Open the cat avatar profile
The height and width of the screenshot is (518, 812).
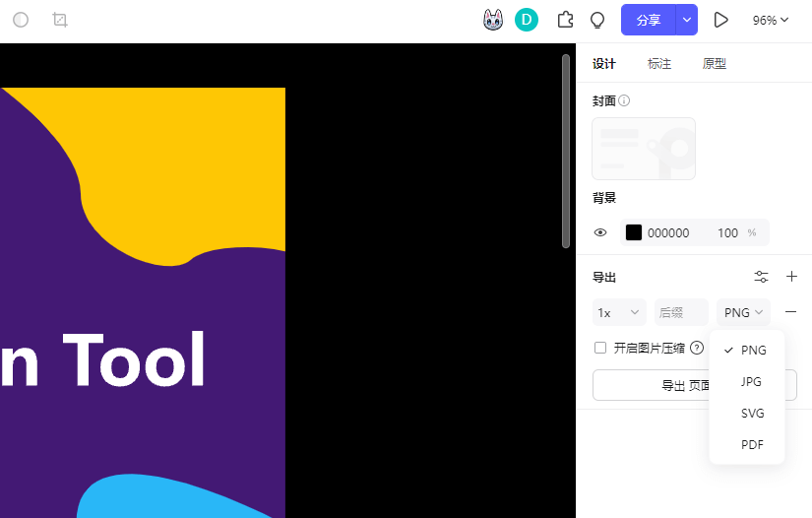coord(493,21)
